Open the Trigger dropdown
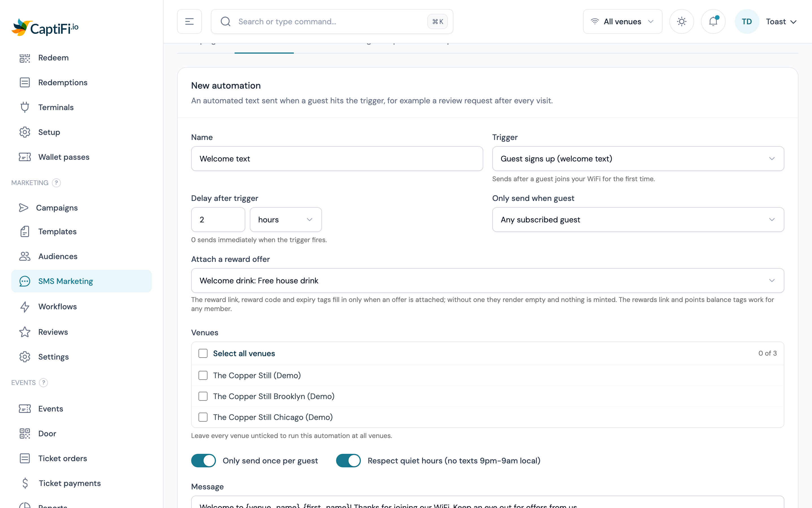 tap(638, 159)
